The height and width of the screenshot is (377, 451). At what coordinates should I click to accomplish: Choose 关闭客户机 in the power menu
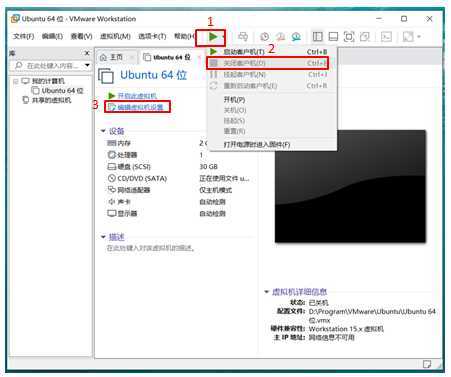(x=268, y=63)
